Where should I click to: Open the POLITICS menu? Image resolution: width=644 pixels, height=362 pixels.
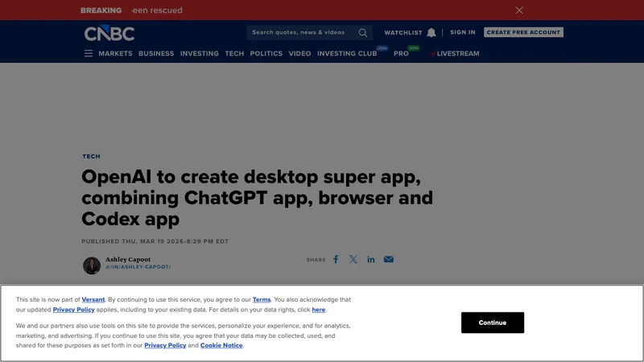point(266,53)
